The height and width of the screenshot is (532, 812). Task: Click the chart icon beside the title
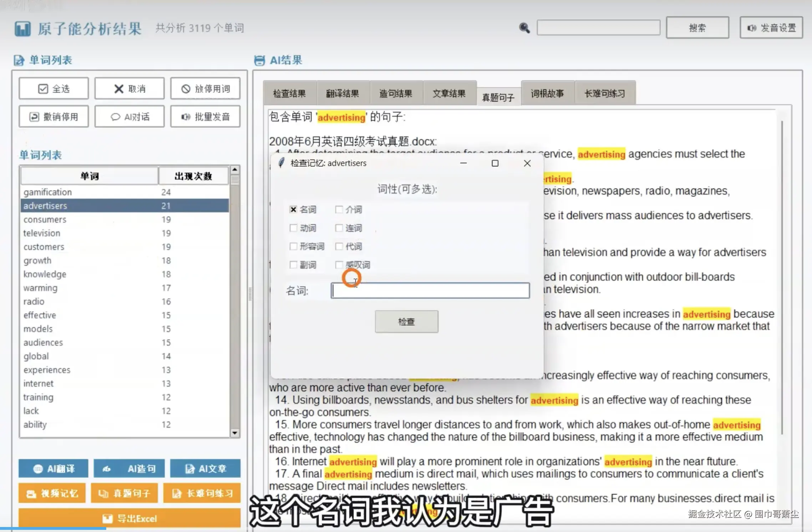click(22, 29)
